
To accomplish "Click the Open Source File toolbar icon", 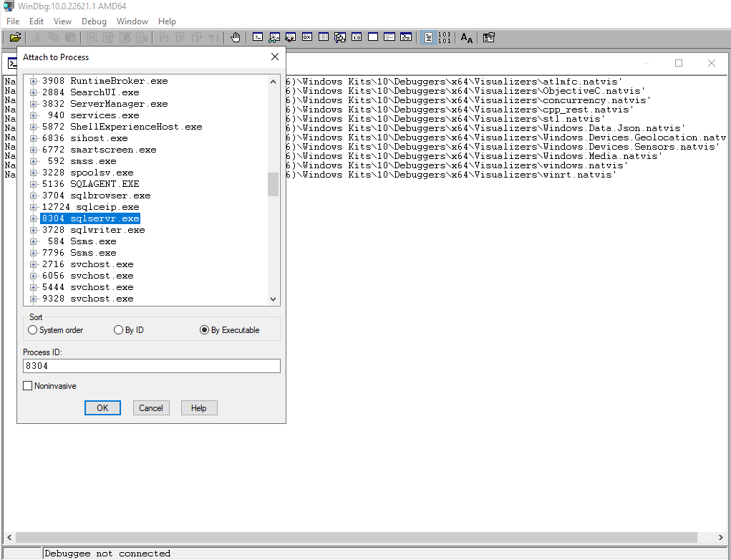I will pos(15,37).
